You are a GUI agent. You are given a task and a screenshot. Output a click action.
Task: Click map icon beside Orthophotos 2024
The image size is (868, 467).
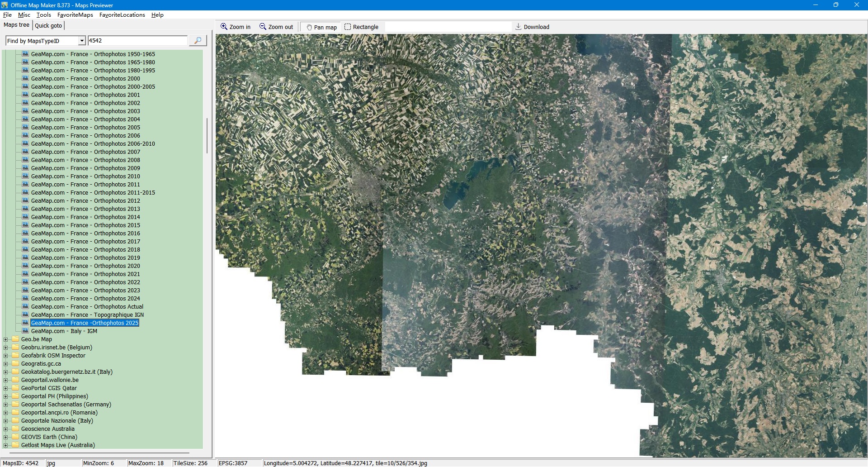25,298
